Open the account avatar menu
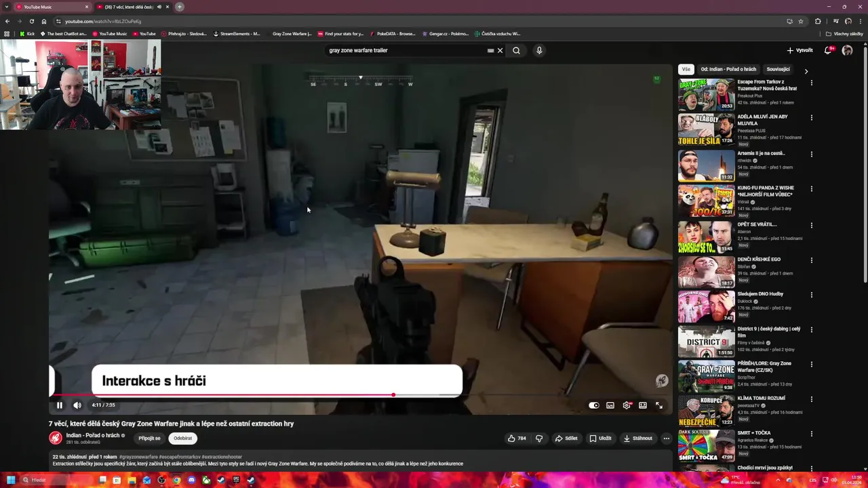 (847, 50)
